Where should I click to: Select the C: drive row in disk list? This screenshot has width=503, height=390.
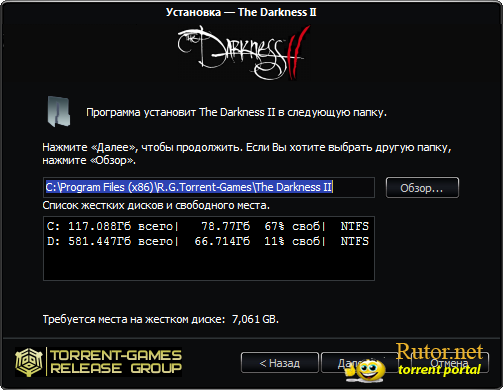tap(208, 226)
